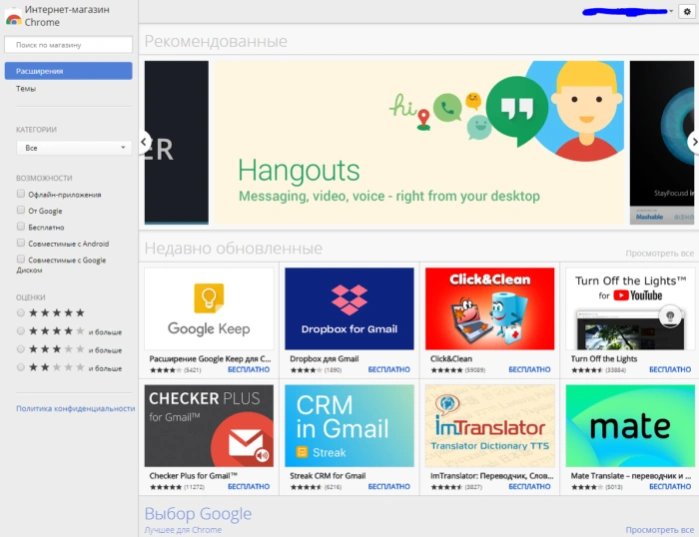Screen dimensions: 699x537
Task: Expand the categories dropdown showing Все
Action: click(74, 148)
